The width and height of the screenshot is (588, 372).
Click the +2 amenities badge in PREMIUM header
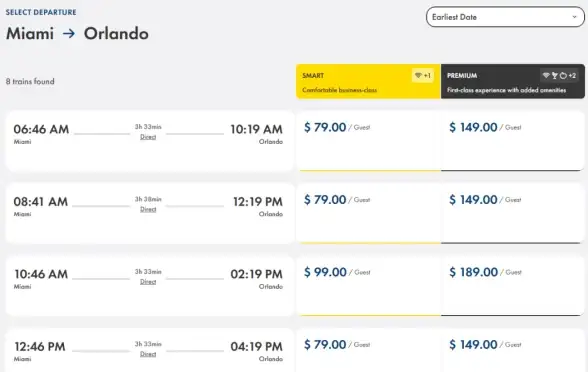(x=572, y=76)
